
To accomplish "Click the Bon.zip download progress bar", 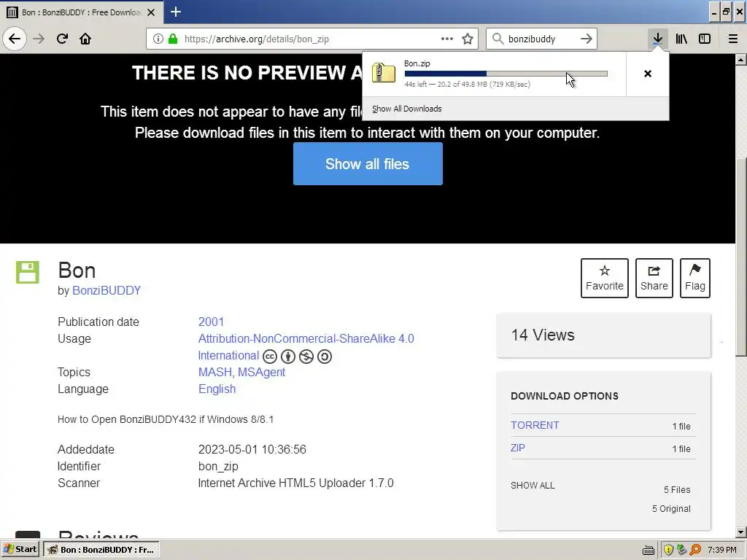I will coord(506,74).
